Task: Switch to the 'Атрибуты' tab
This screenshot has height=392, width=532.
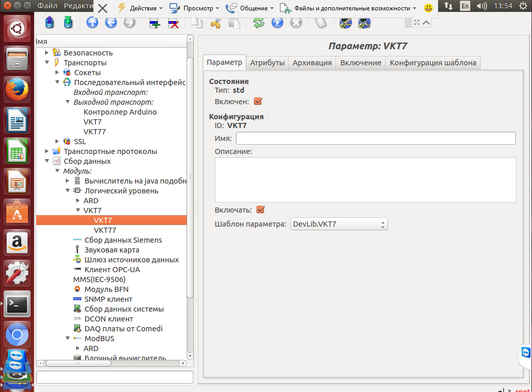Action: pos(267,63)
